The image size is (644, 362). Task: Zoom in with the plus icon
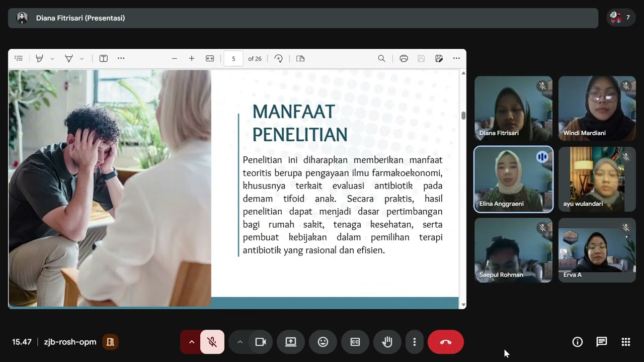pyautogui.click(x=192, y=58)
